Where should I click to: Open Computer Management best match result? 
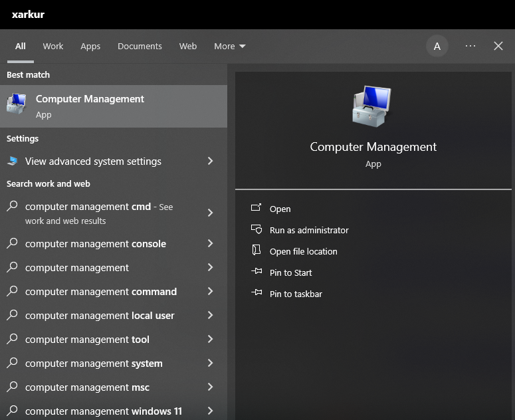pos(114,106)
